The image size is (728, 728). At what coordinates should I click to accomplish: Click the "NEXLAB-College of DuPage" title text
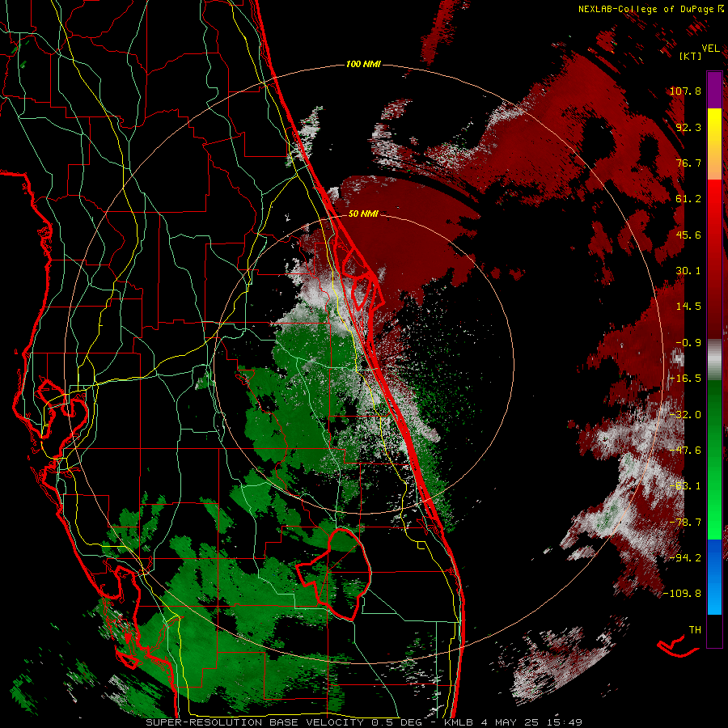[x=645, y=9]
